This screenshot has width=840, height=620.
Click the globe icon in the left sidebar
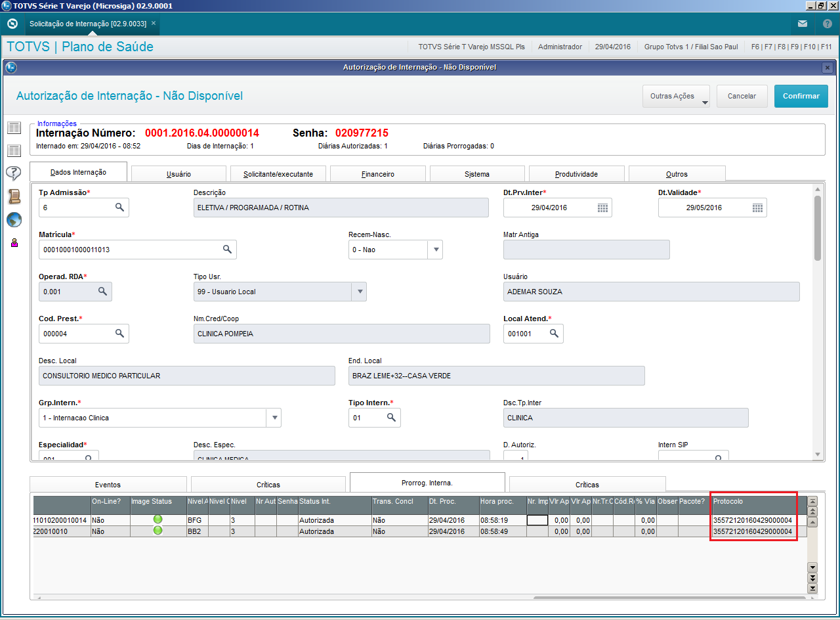14,220
